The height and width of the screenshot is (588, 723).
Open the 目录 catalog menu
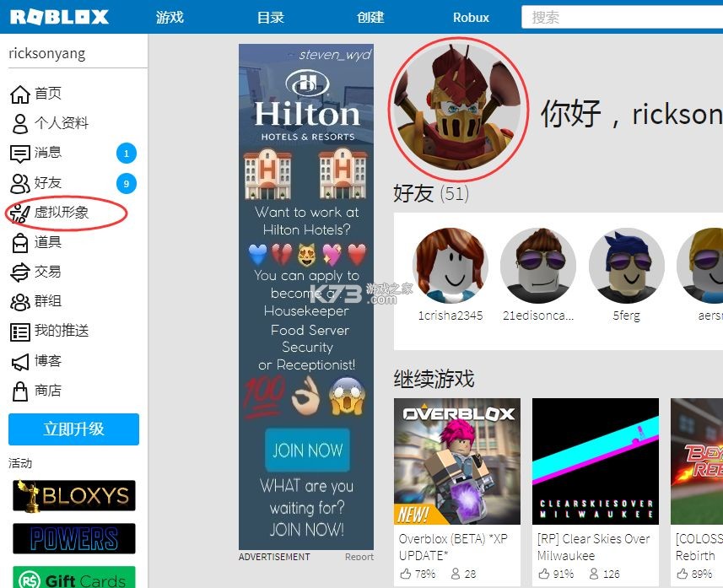pos(270,16)
